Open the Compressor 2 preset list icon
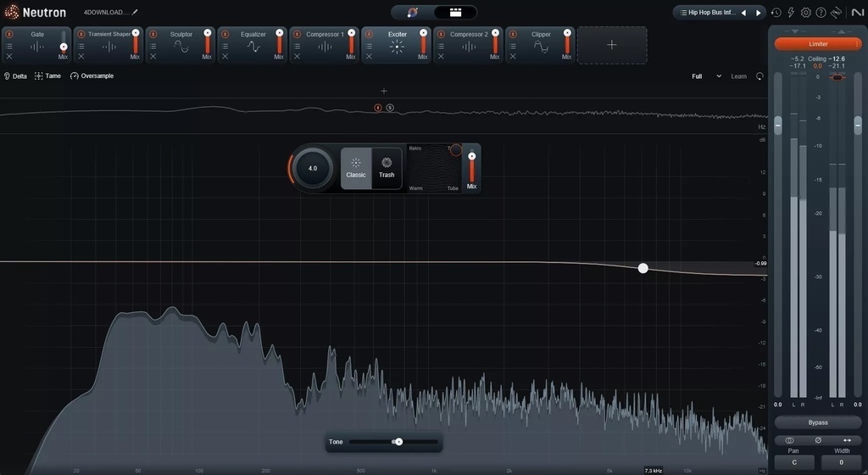 coord(441,46)
